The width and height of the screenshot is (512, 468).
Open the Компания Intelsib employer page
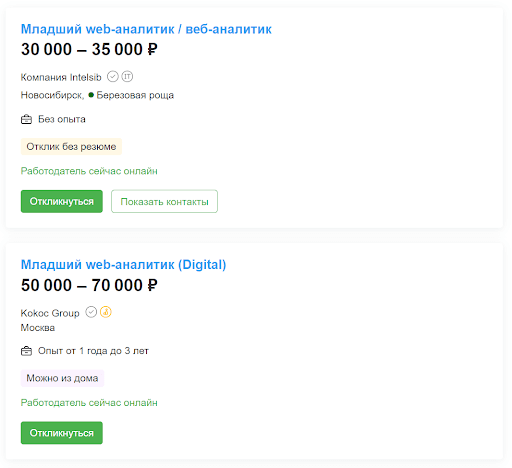point(61,77)
